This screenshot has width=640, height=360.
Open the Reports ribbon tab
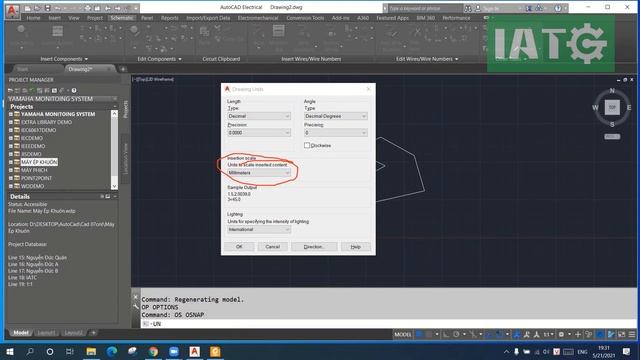169,18
